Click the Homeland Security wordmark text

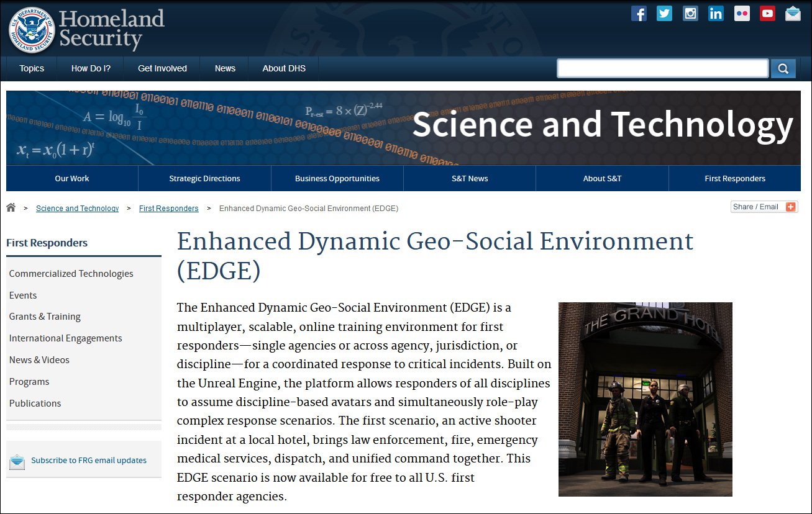pyautogui.click(x=112, y=29)
